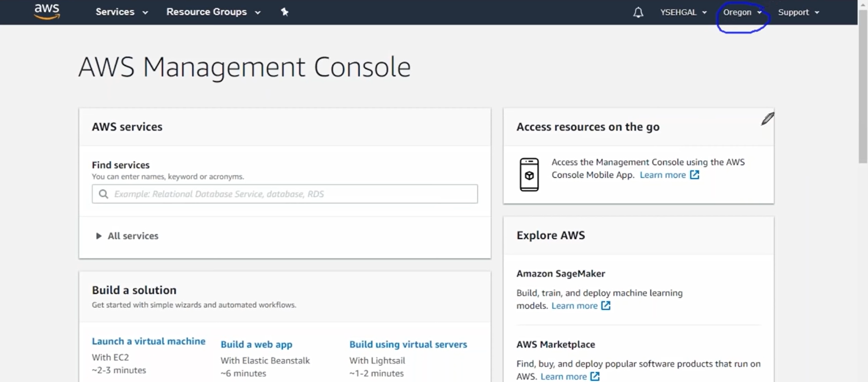This screenshot has width=868, height=382.
Task: Open the pin shortcuts star icon
Action: [285, 12]
